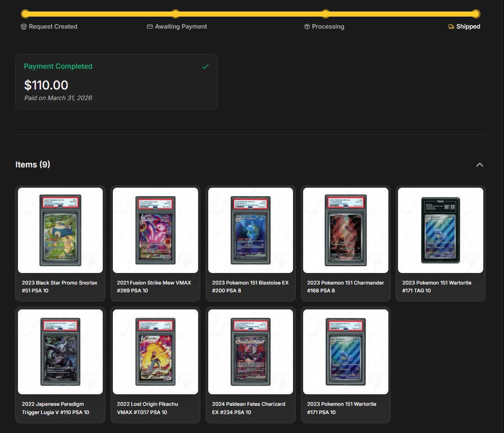Click the 'Awaiting Payment' step label
Image resolution: width=504 pixels, height=433 pixels.
pyautogui.click(x=181, y=27)
